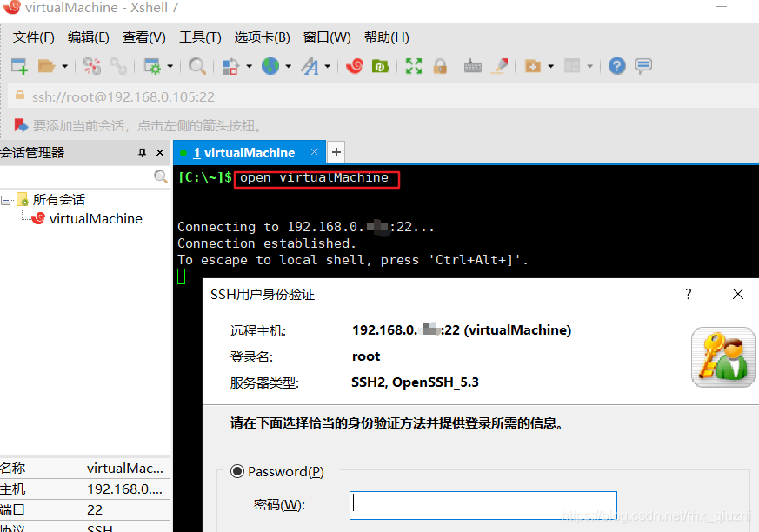Image resolution: width=759 pixels, height=532 pixels.
Task: Click the dialog help question mark
Action: pyautogui.click(x=689, y=294)
